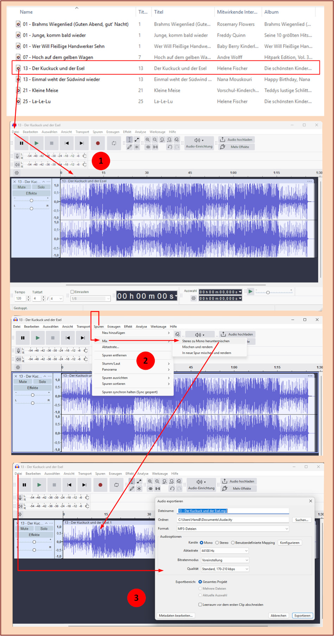Click the Suchen... button
Image resolution: width=334 pixels, height=644 pixels.
pyautogui.click(x=302, y=520)
